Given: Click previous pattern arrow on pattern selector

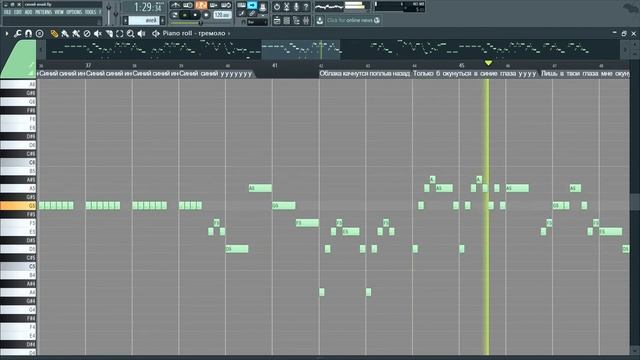Looking at the screenshot, I should [x=126, y=20].
